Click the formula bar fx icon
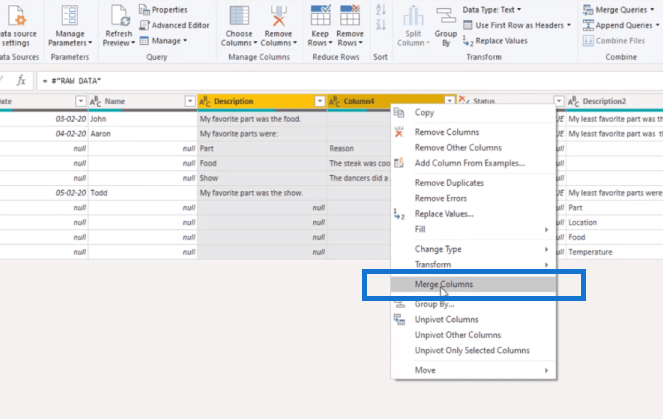This screenshot has width=663, height=419. coord(21,80)
